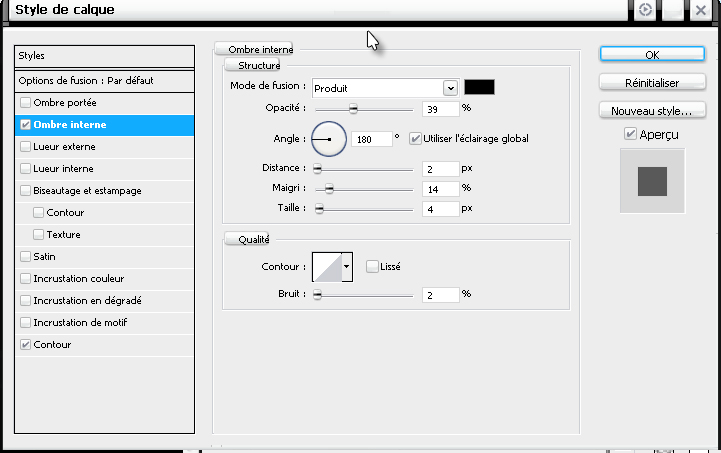
Task: Open the black shadow color swatch
Action: click(480, 87)
